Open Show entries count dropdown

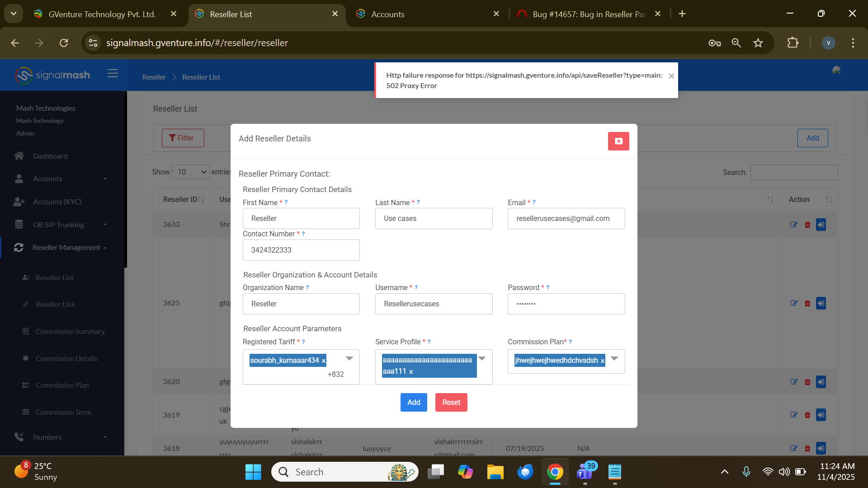pos(190,172)
